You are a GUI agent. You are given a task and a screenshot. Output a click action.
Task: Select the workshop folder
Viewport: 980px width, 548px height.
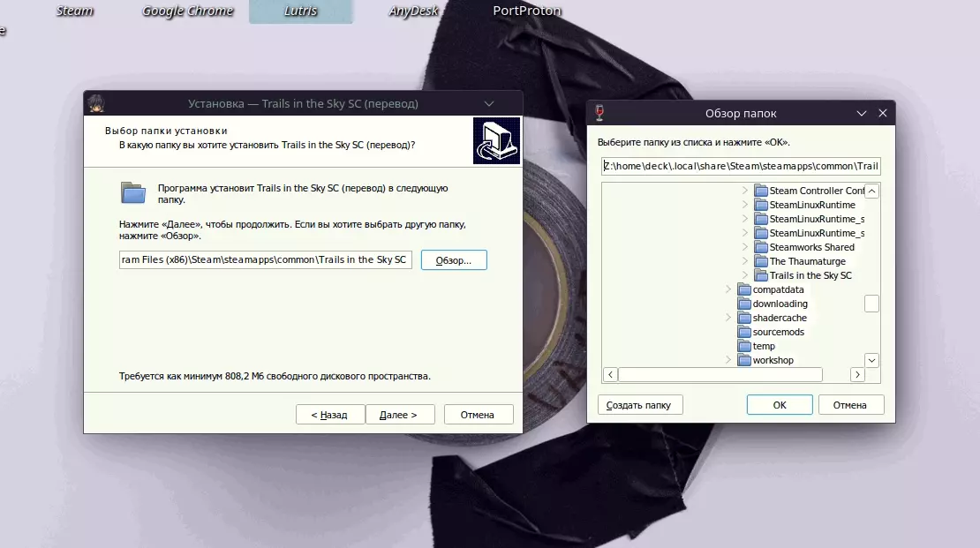[773, 360]
